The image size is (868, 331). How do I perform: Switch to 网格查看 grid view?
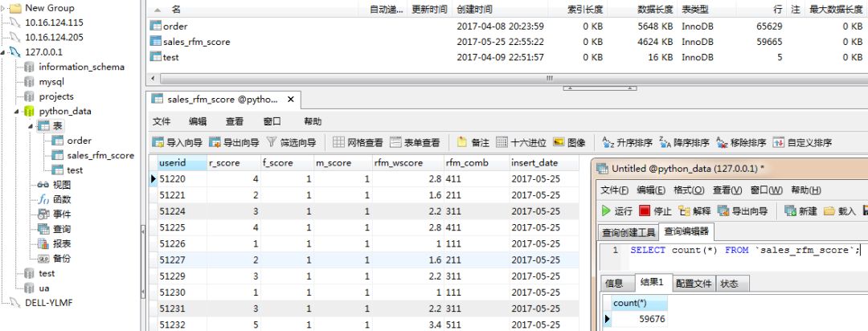pyautogui.click(x=358, y=142)
